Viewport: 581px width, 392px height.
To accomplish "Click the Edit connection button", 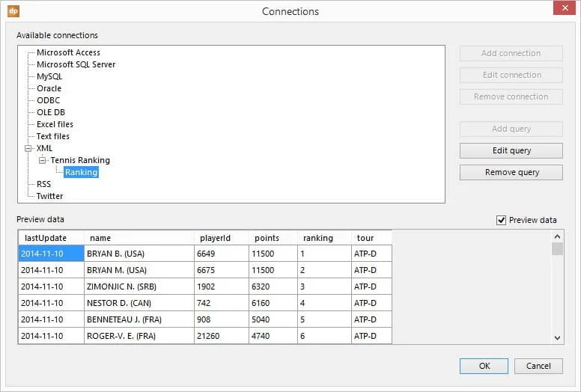I will pos(511,75).
